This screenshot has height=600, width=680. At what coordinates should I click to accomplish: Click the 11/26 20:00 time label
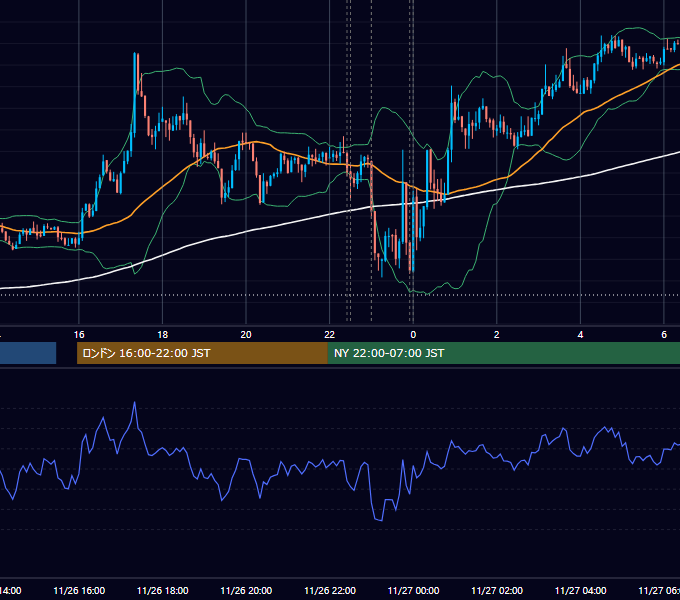click(x=246, y=590)
